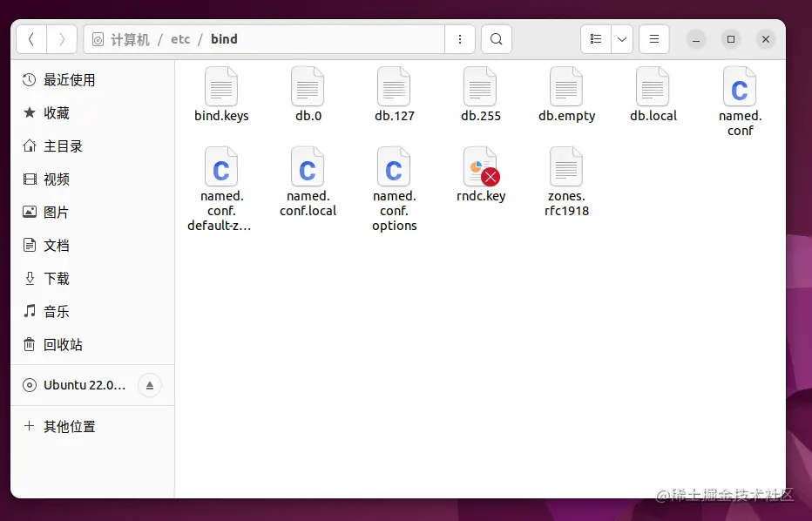Go back with the left arrow button
The image size is (812, 521).
pyautogui.click(x=31, y=39)
